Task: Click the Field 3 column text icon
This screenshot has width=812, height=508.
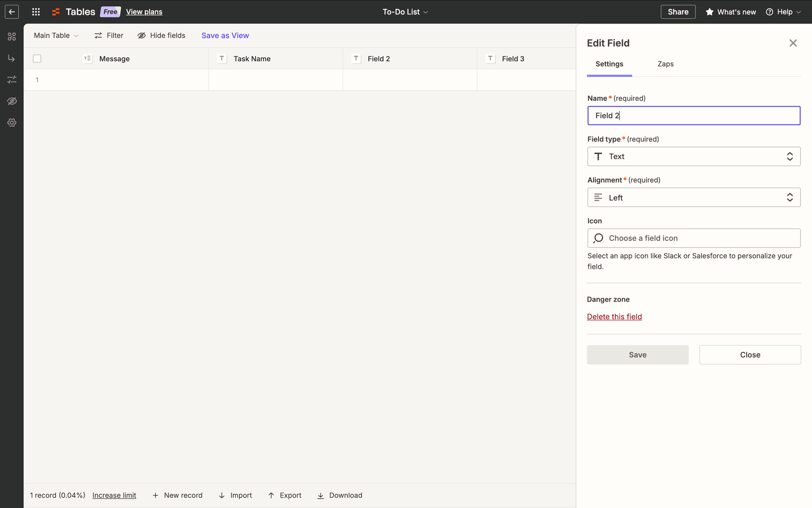Action: click(x=490, y=58)
